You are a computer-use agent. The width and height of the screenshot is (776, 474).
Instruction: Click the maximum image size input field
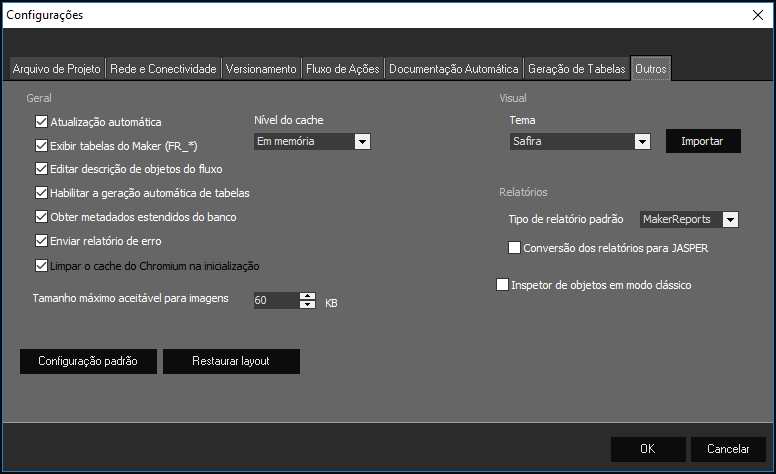(275, 300)
